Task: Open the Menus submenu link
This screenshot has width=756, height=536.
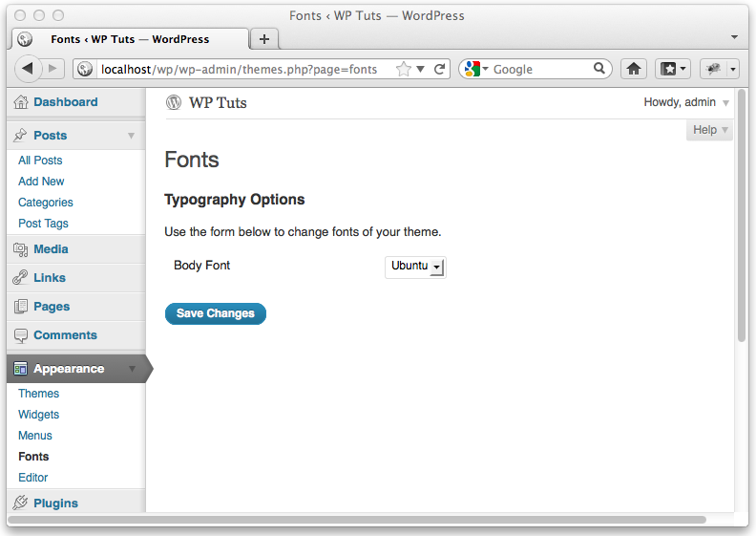Action: pos(35,436)
